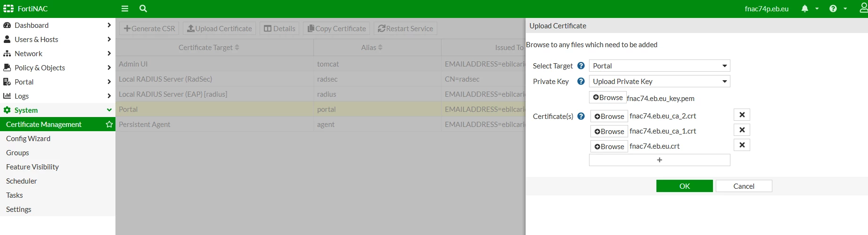Open the Private Key dropdown
Viewport: 868px width, 235px height.
tap(659, 82)
